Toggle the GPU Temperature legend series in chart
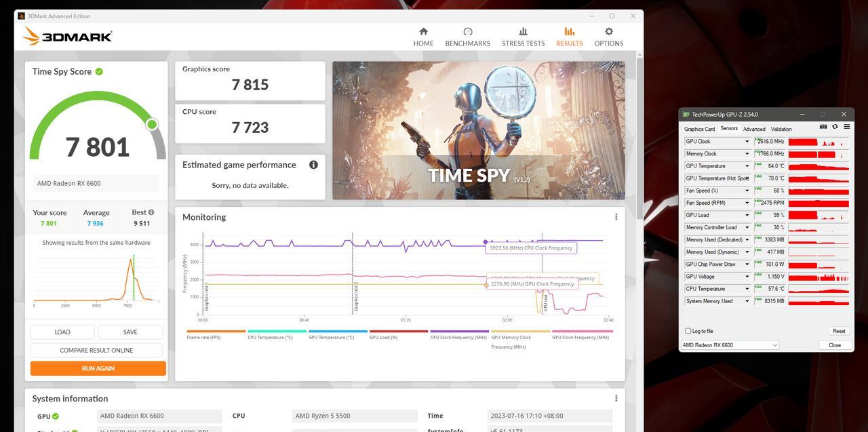This screenshot has width=868, height=432. 338,335
